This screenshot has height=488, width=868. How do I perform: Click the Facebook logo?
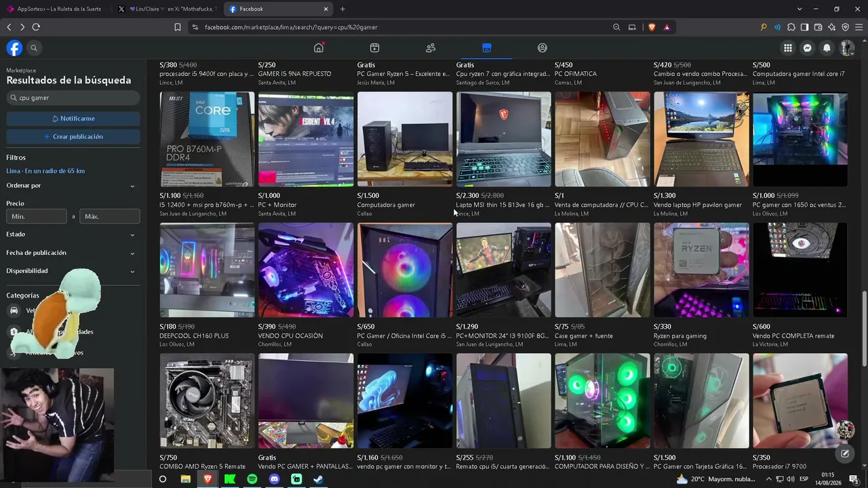[14, 48]
